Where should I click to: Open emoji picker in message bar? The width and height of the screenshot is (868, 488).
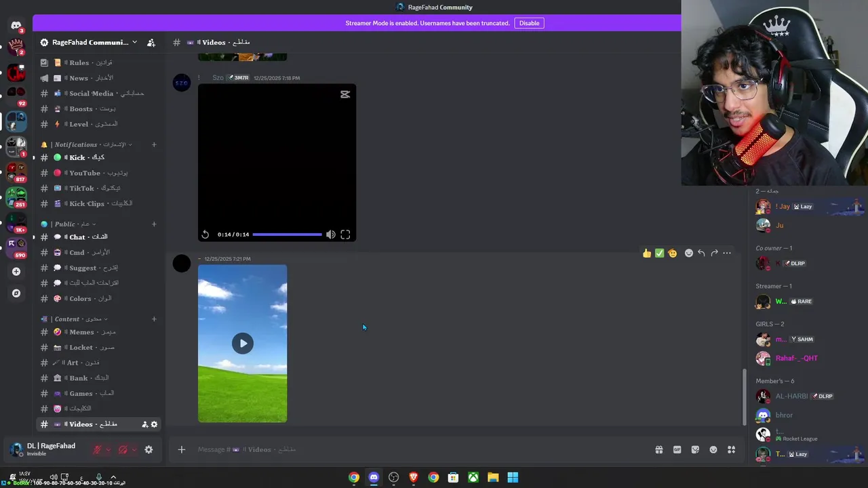(x=713, y=449)
